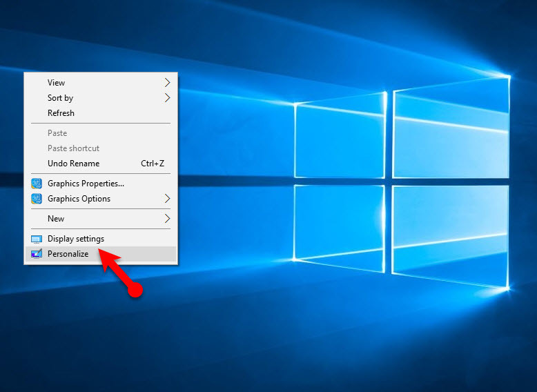Open Display settings from the menu
Screen dimensions: 537x392
click(x=101, y=239)
